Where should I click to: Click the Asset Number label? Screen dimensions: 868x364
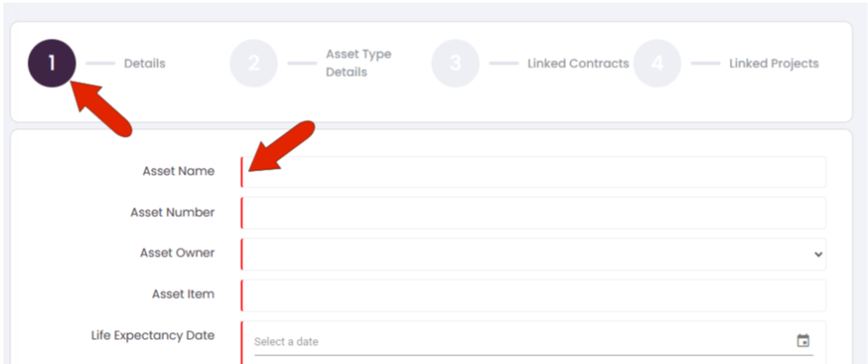[173, 212]
